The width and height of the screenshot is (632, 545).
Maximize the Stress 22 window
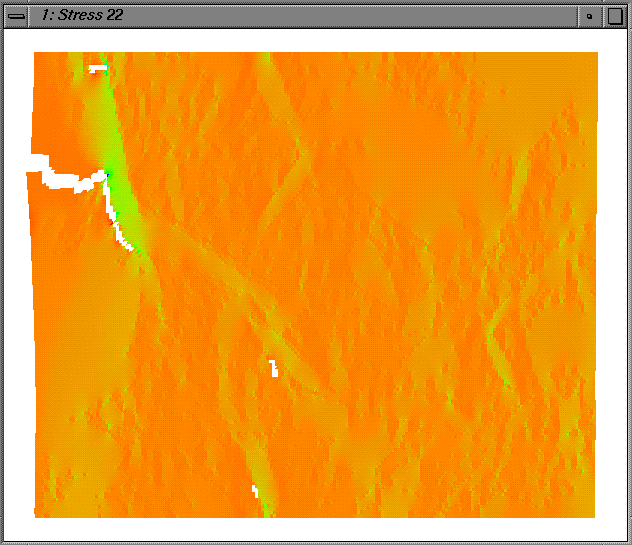coord(614,15)
